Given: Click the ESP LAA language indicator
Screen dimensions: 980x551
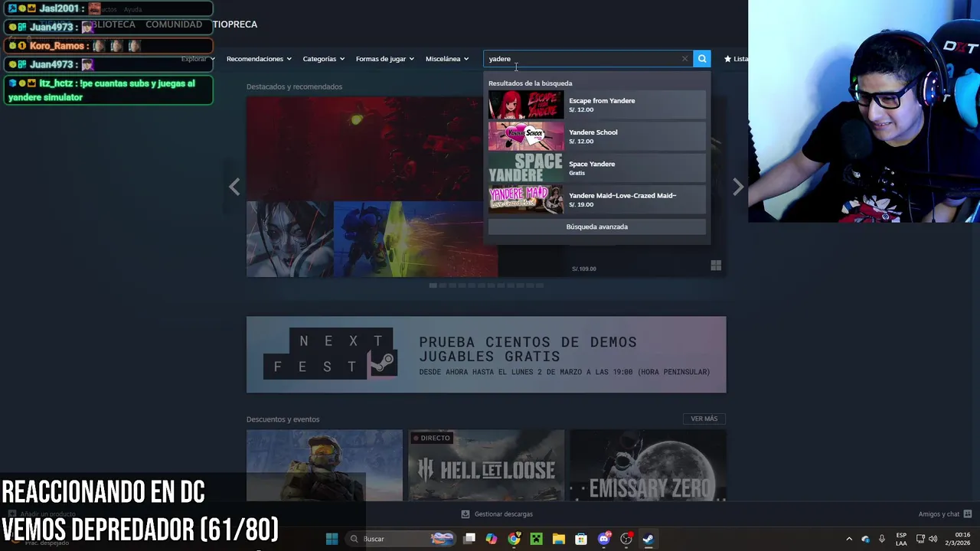Looking at the screenshot, I should [x=901, y=539].
